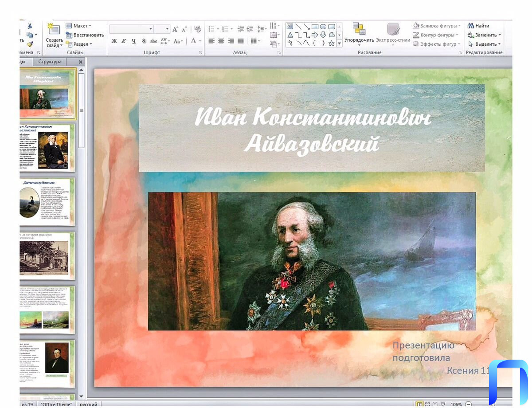
Task: Click the 106% zoom level value
Action: tap(456, 404)
